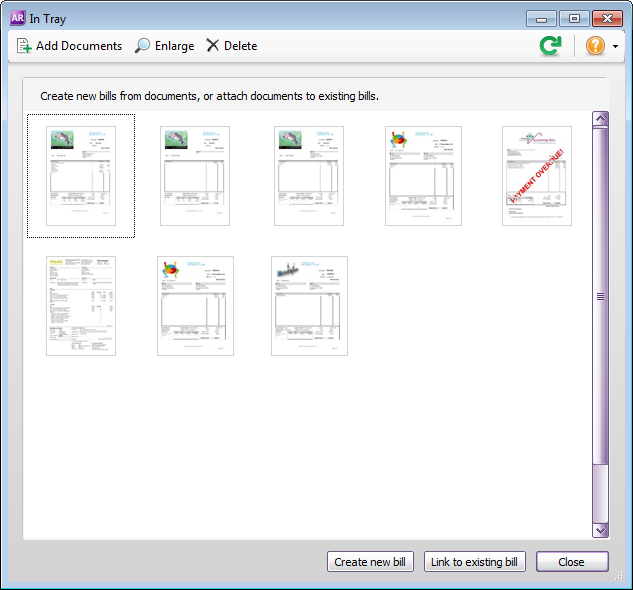Image resolution: width=633 pixels, height=590 pixels.
Task: Select the Payment Overdue document thumbnail
Action: coord(537,176)
